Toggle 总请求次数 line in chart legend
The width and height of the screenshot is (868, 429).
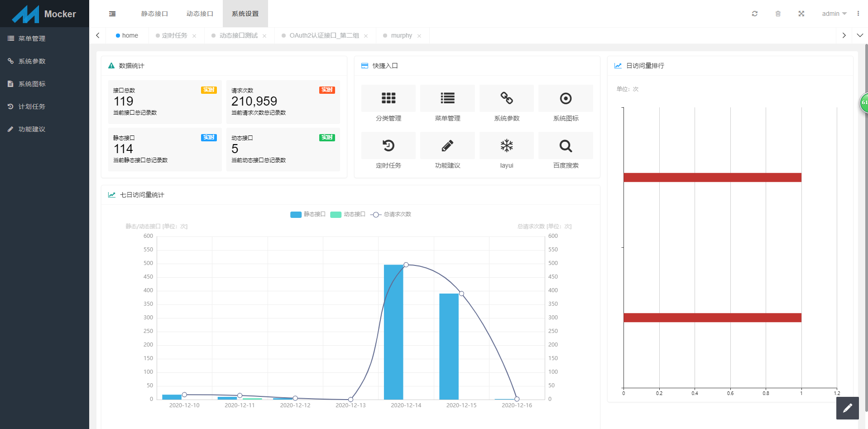click(x=391, y=214)
